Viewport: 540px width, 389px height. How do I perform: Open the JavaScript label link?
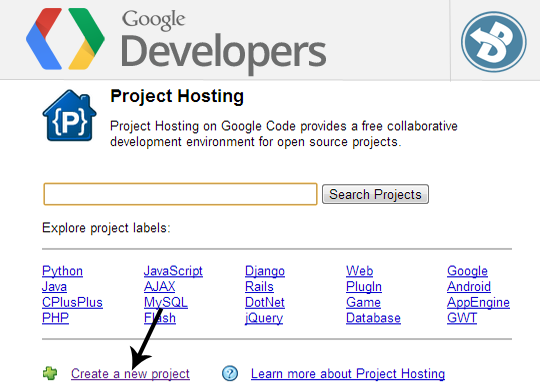[x=173, y=271]
